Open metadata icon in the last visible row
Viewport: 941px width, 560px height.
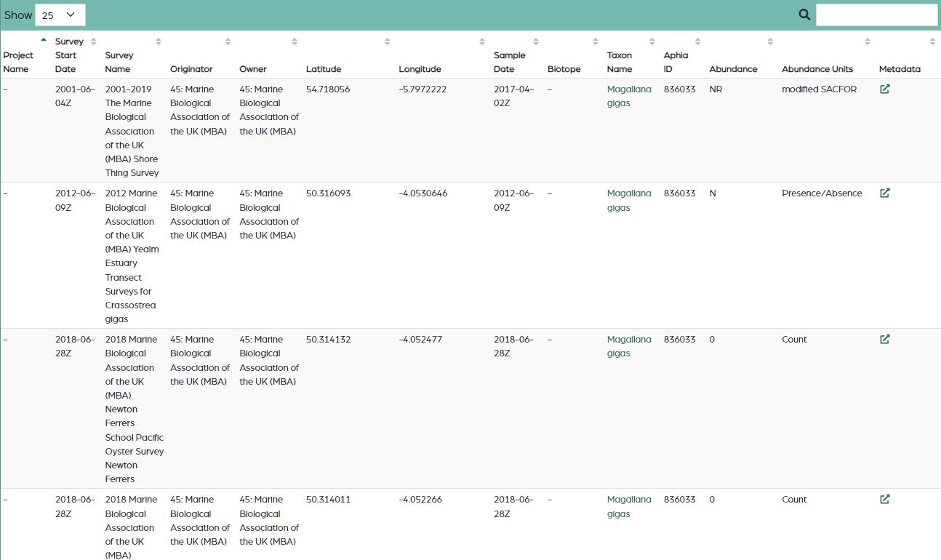(884, 500)
